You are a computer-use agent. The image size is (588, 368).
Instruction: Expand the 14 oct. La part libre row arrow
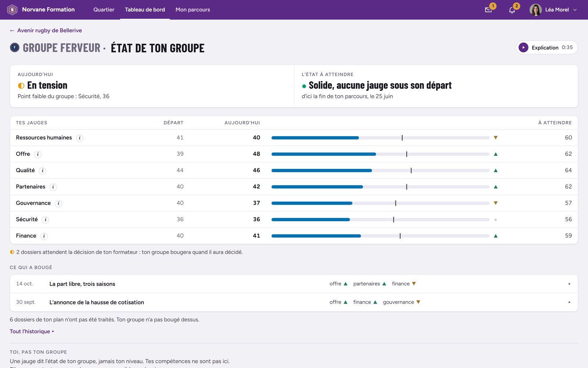(570, 284)
